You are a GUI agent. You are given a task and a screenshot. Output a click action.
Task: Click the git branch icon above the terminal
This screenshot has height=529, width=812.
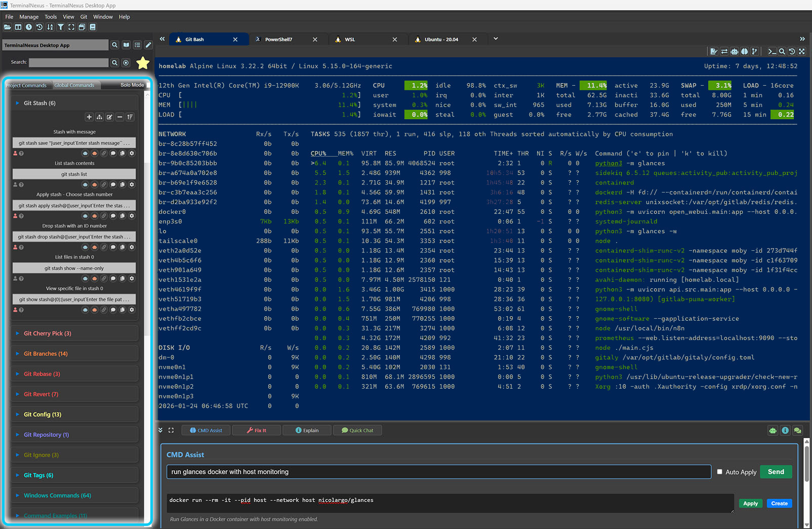(754, 51)
